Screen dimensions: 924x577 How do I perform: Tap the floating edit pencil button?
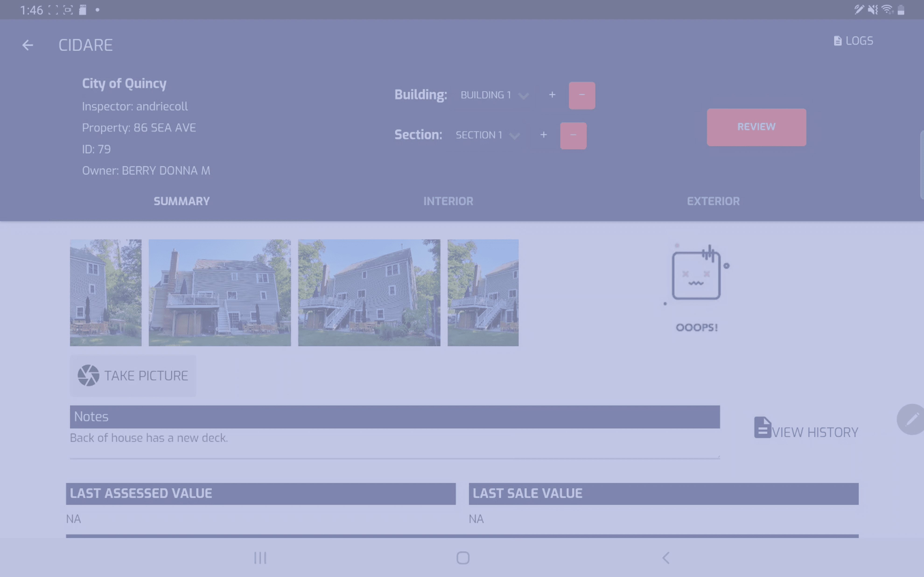pyautogui.click(x=914, y=420)
